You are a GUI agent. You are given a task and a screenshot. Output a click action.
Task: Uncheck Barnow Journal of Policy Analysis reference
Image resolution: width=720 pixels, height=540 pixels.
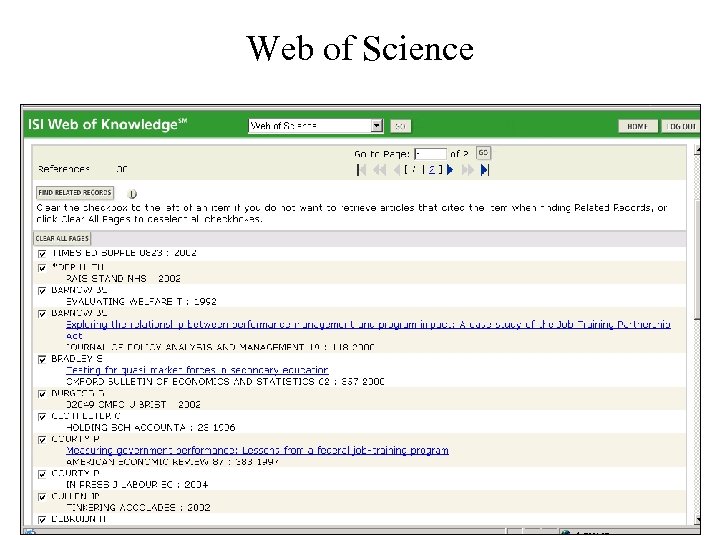42,314
